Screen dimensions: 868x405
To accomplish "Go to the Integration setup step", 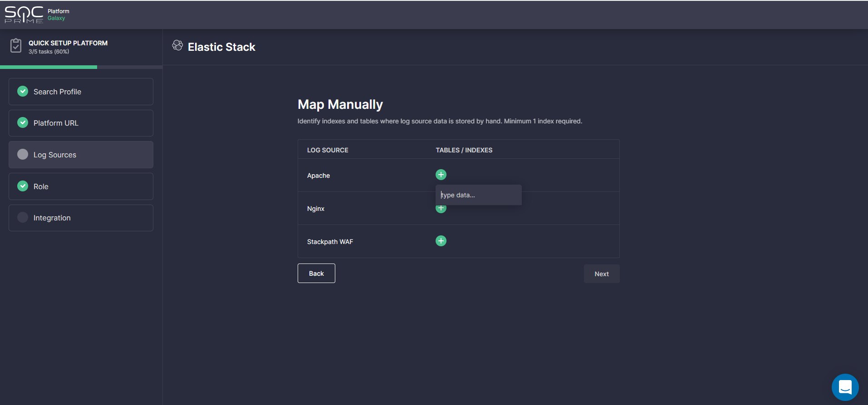I will (x=81, y=218).
